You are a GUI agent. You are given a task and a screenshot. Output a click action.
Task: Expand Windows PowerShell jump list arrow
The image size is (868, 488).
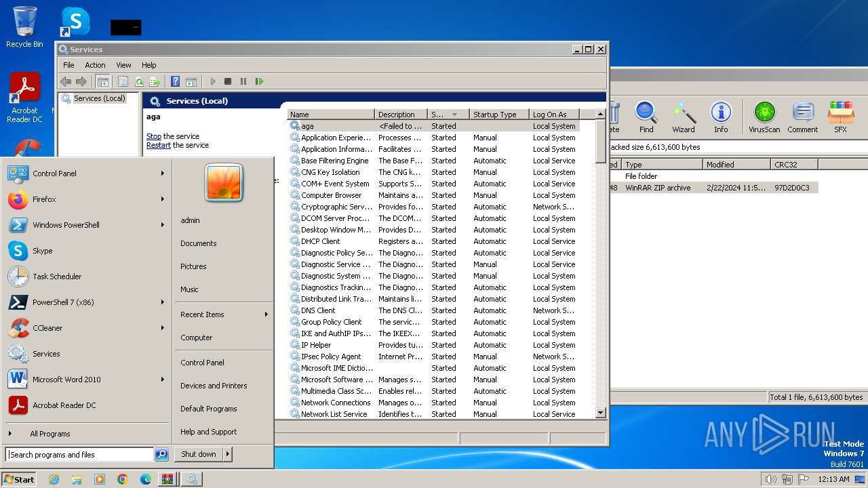point(163,225)
